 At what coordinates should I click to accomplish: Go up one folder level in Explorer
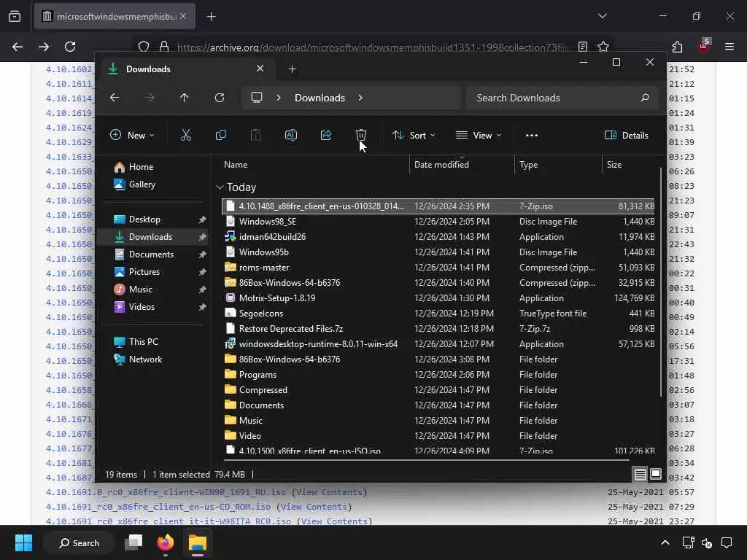pos(185,98)
